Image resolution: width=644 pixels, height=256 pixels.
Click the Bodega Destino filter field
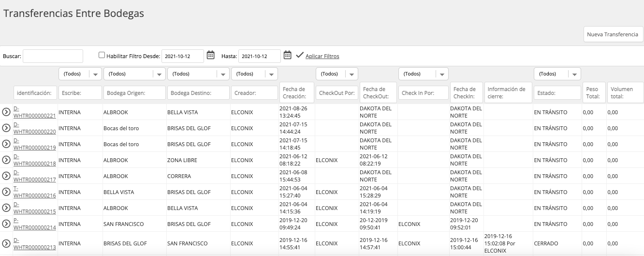pos(198,92)
